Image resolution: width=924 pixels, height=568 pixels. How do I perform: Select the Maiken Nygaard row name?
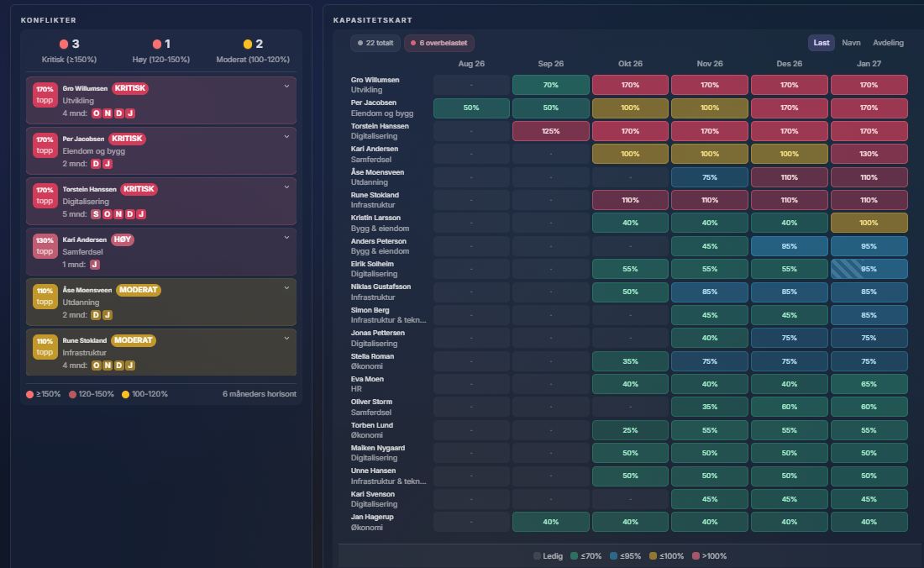pyautogui.click(x=378, y=448)
